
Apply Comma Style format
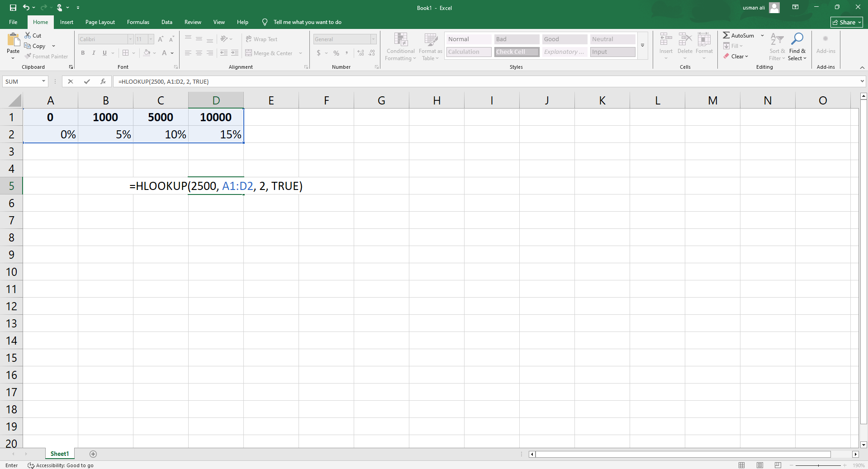coord(347,53)
